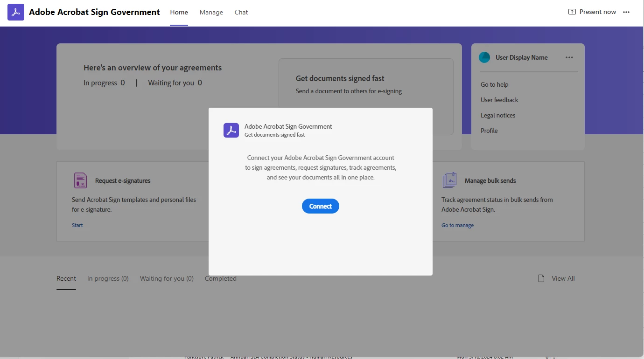Click the blue Connect button
The height and width of the screenshot is (359, 644).
[x=321, y=206]
